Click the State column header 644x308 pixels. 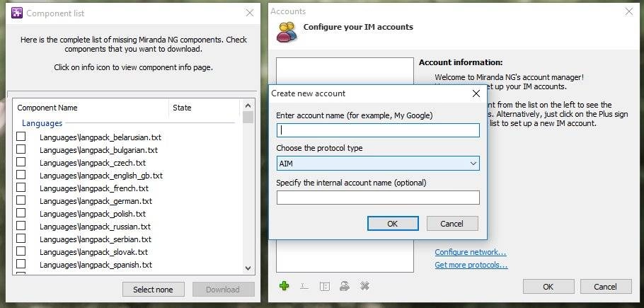204,108
